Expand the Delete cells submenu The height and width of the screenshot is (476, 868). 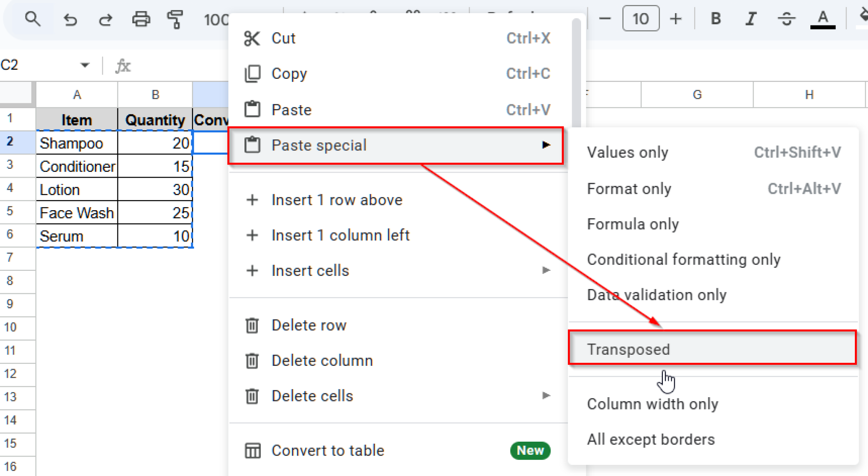click(546, 395)
